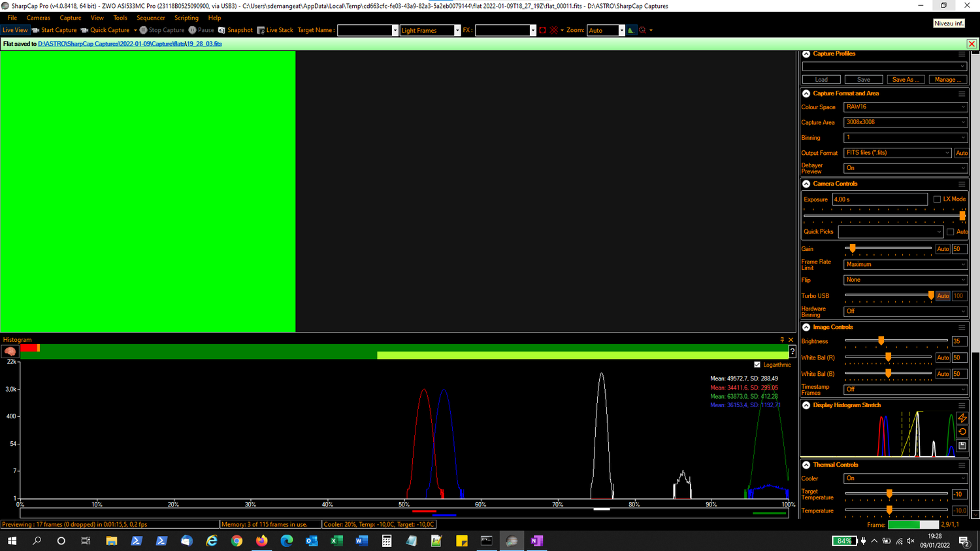Open the saved flat 19_28_03.fits link
980x551 pixels.
[130, 44]
